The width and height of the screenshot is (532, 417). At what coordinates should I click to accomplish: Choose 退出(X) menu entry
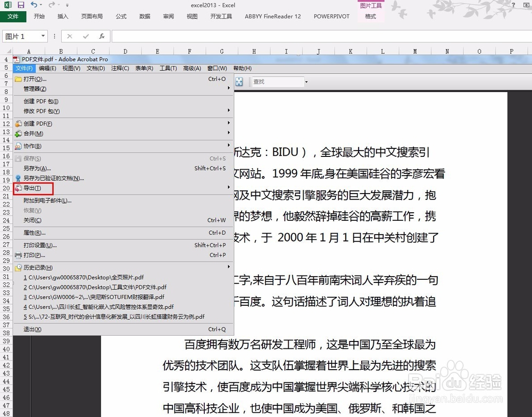click(x=123, y=329)
